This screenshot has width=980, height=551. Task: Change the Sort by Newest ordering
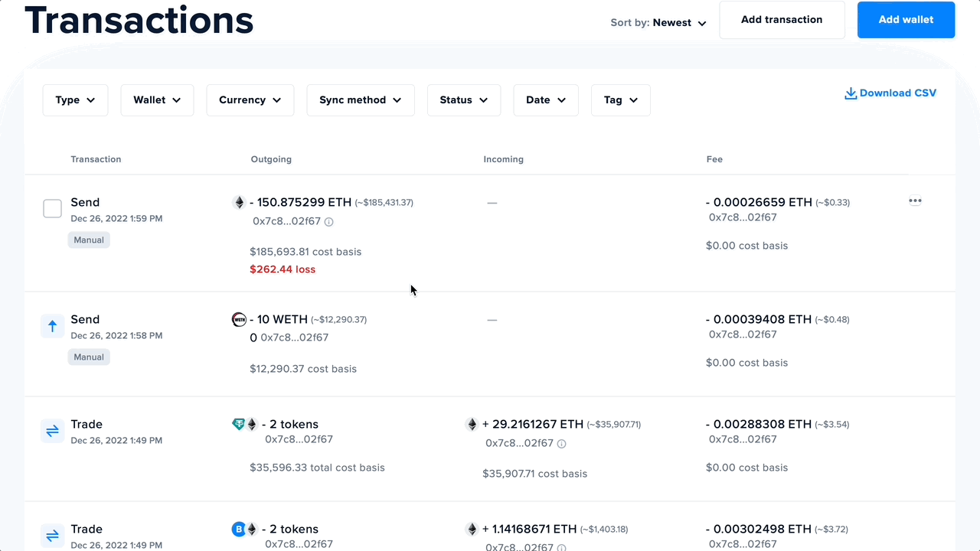[658, 23]
